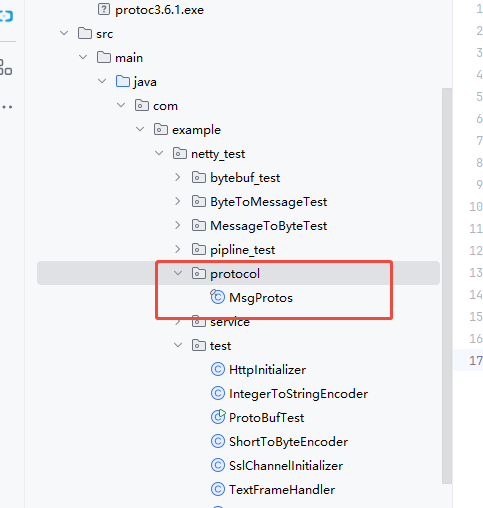Select the test package label
Screen dimensions: 483x508
coord(220,346)
